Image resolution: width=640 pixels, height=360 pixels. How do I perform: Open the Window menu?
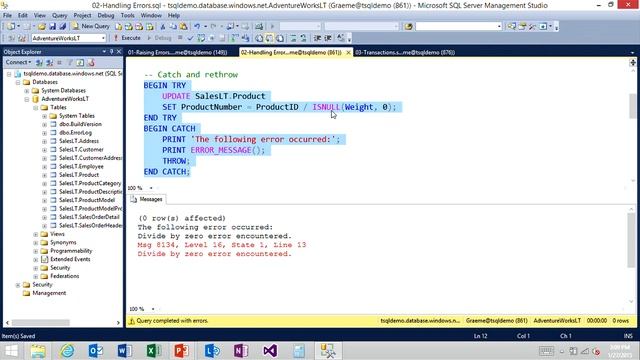pyautogui.click(x=151, y=15)
